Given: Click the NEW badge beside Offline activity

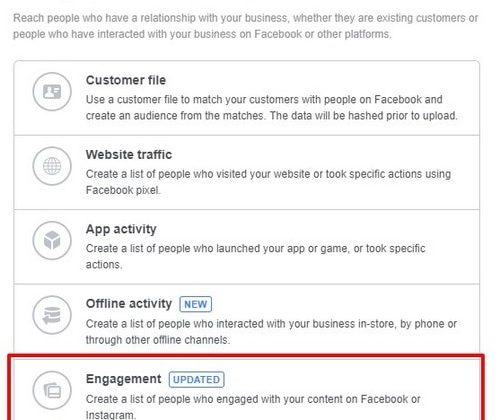Looking at the screenshot, I should point(195,304).
